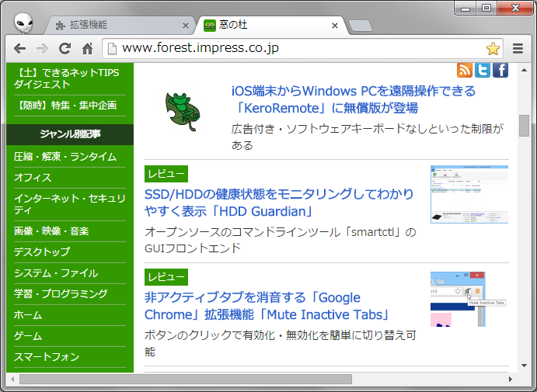This screenshot has height=392, width=537.
Task: Open the Mute Inactive Tabs article headline
Action: [268, 306]
